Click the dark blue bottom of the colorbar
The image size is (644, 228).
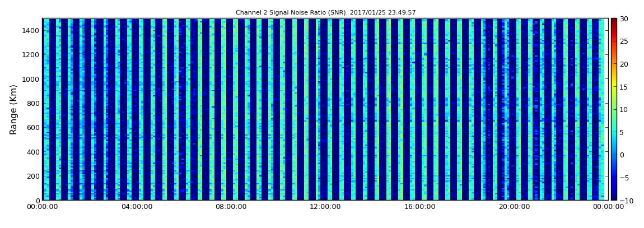(614, 197)
